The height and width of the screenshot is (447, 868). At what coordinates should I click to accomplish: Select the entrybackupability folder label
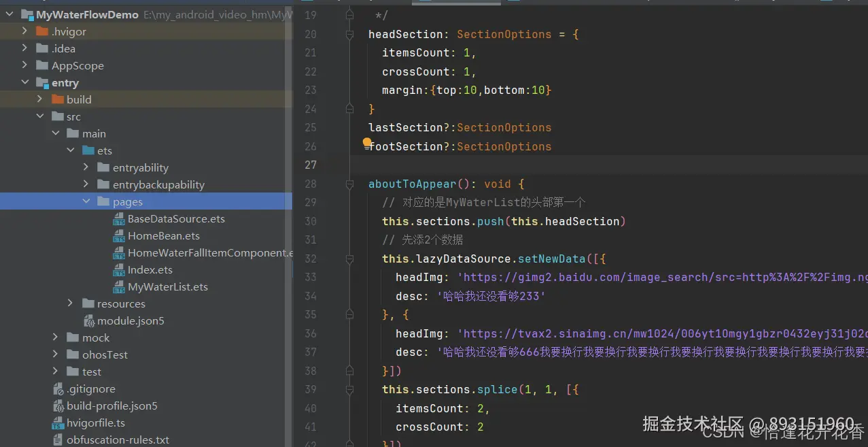158,184
